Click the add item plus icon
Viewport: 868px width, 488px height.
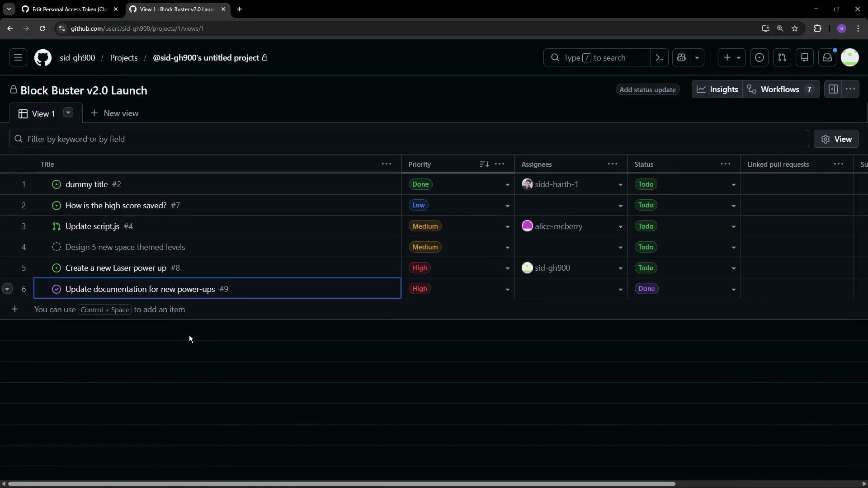[x=15, y=310]
